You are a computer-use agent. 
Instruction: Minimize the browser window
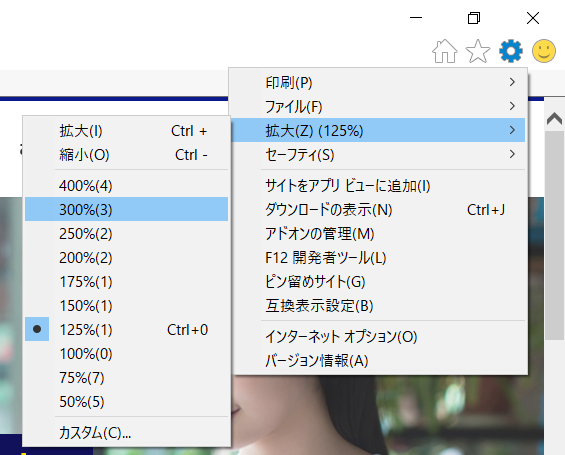(416, 18)
